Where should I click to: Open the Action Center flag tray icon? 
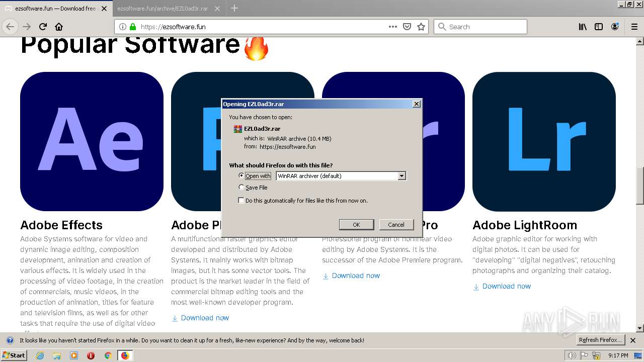[x=584, y=355]
